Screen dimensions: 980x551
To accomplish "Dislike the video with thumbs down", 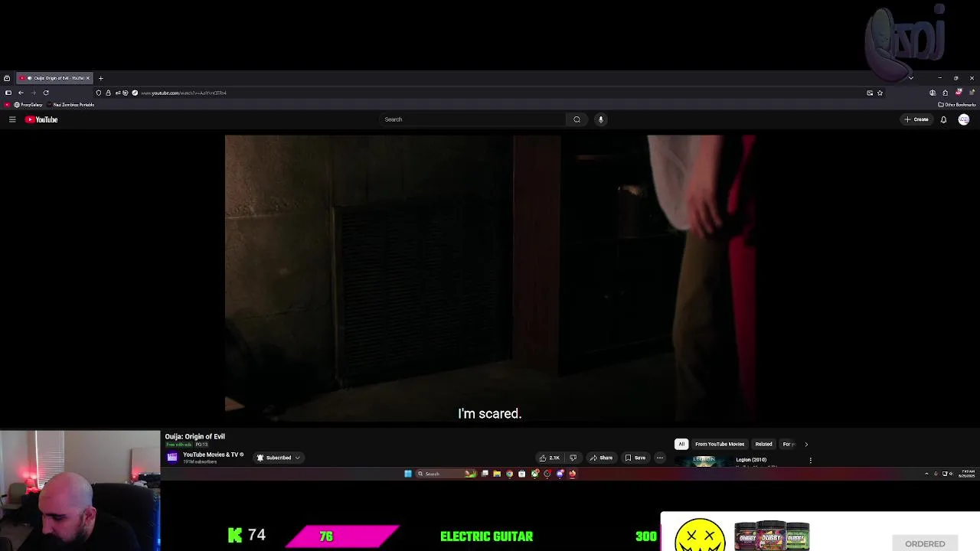I will [x=573, y=458].
